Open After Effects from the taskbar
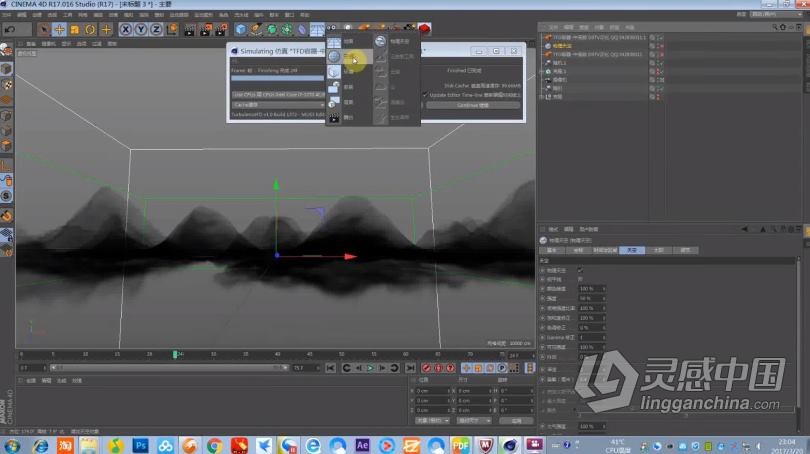Viewport: 810px width, 454px height. click(x=362, y=445)
